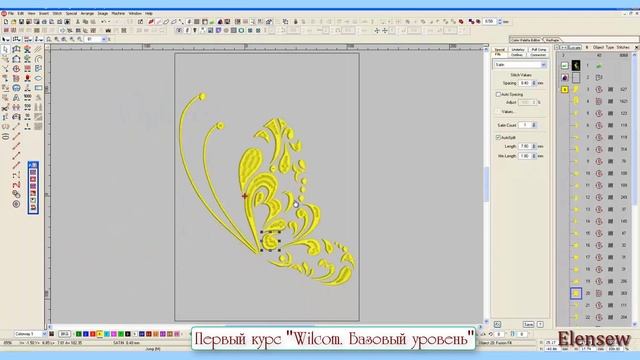Select the arrow Select Object tool in toolbox
This screenshot has height=360, width=640.
[5, 49]
